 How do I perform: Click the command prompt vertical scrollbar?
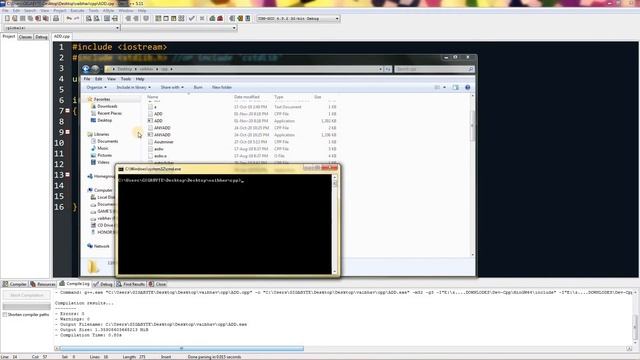coord(335,224)
